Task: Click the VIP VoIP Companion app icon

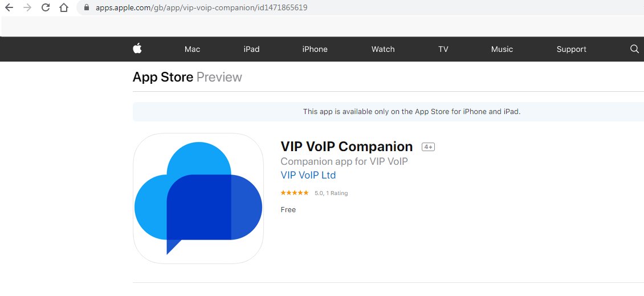Action: click(x=198, y=198)
